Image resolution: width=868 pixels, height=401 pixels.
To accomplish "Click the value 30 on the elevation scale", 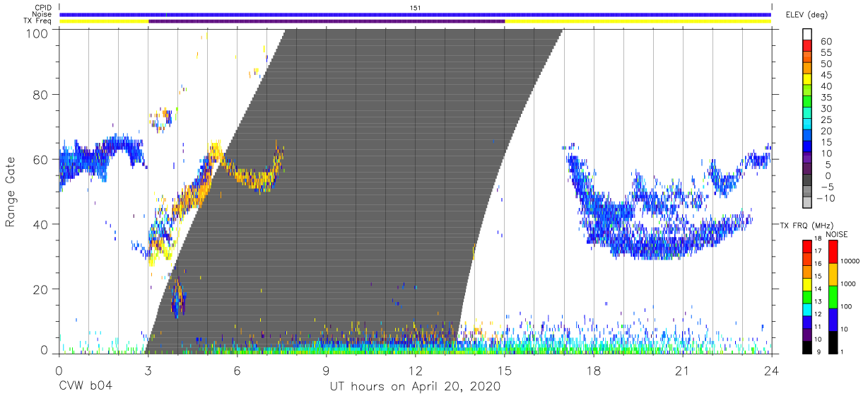I will pos(826,109).
